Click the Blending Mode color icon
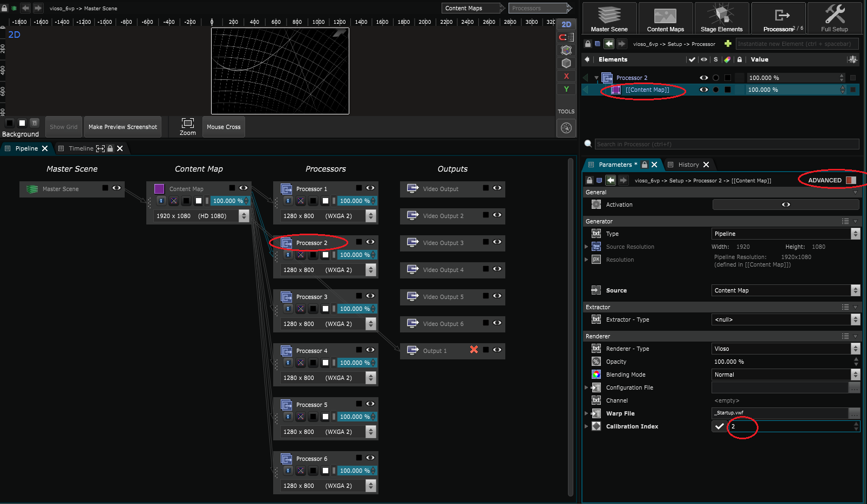This screenshot has height=504, width=867. click(x=596, y=374)
